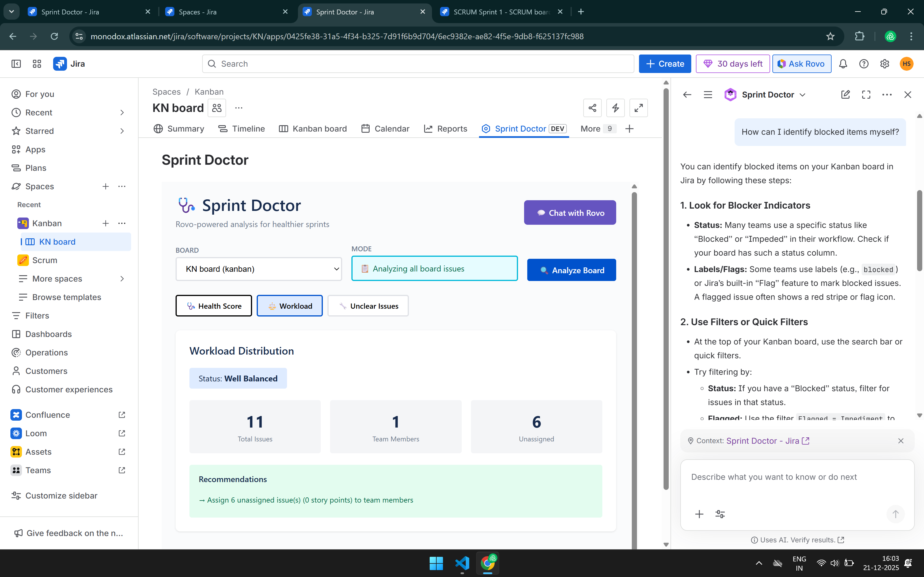
Task: Open the Kanban board tab
Action: coord(313,129)
